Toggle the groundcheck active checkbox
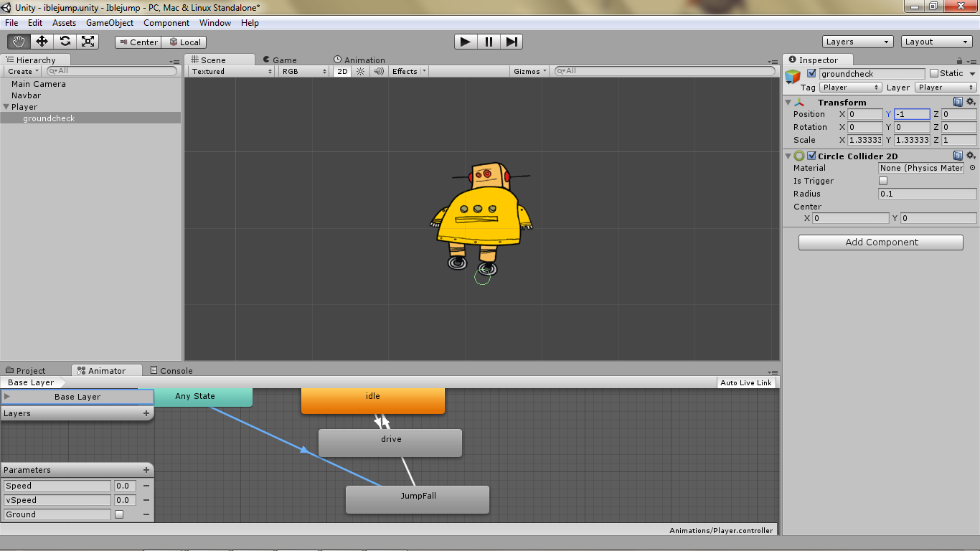 coord(811,73)
